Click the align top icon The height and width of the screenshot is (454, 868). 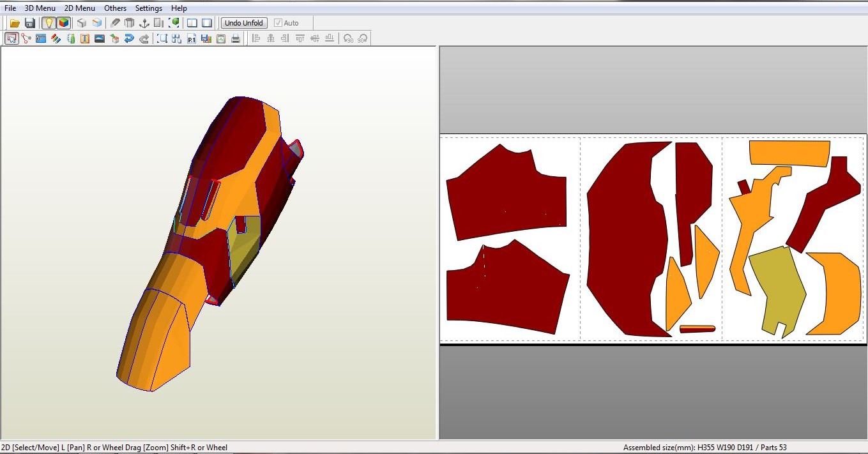pyautogui.click(x=300, y=38)
